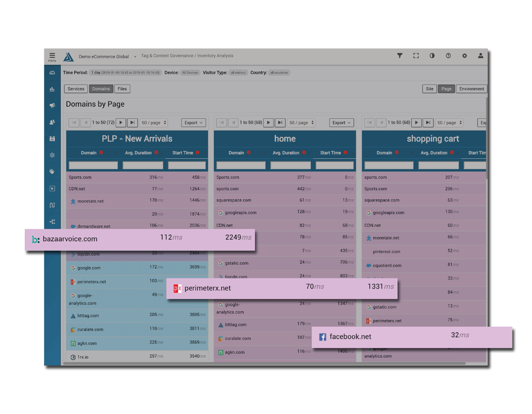The height and width of the screenshot is (414, 532).
Task: Open the 50 / page selector under home table
Action: click(x=301, y=122)
